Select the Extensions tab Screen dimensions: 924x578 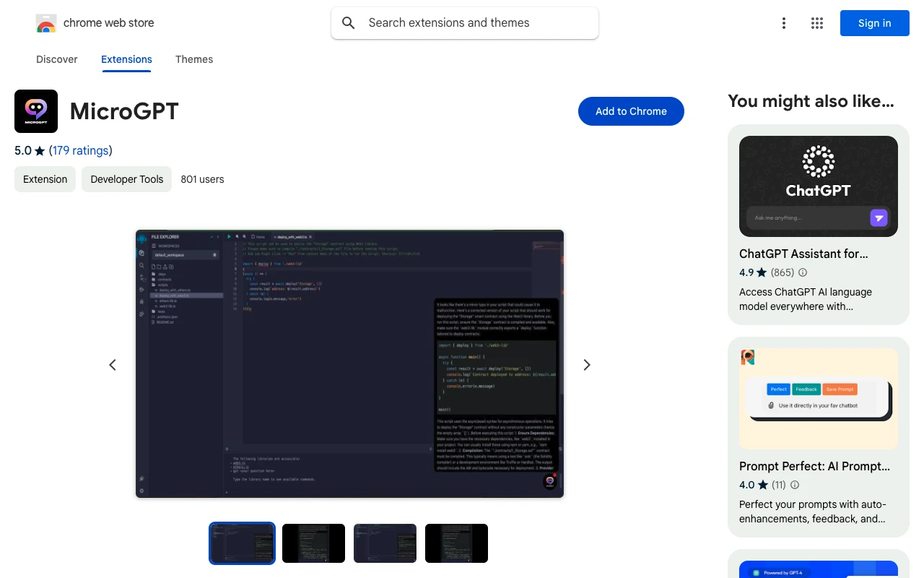pos(126,59)
